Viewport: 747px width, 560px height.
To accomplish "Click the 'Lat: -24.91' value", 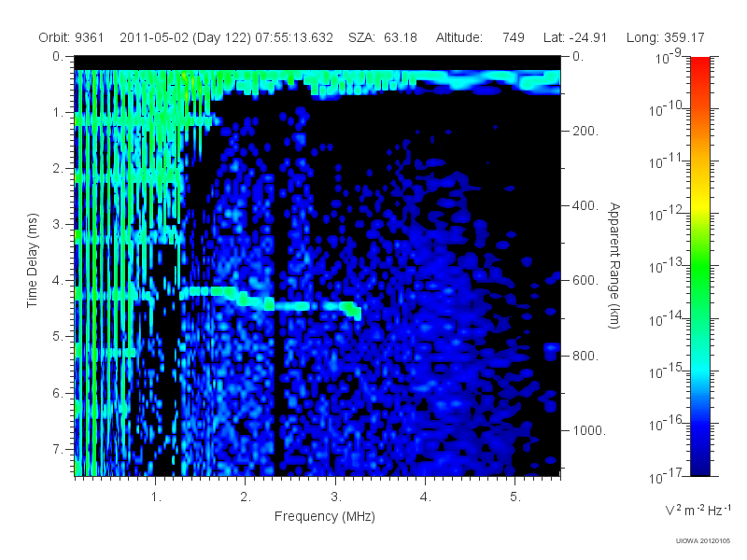I will [x=575, y=37].
